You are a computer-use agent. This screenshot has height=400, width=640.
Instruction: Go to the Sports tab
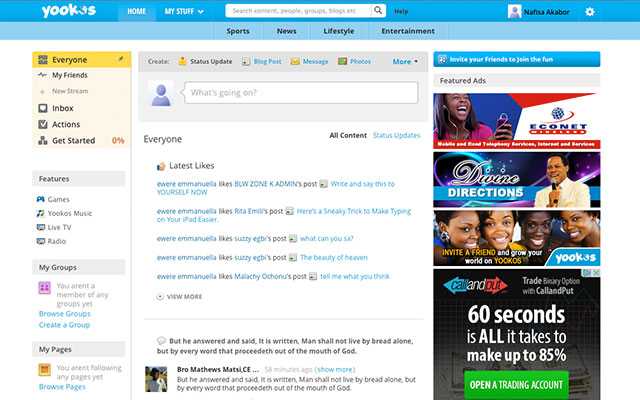coord(238,31)
